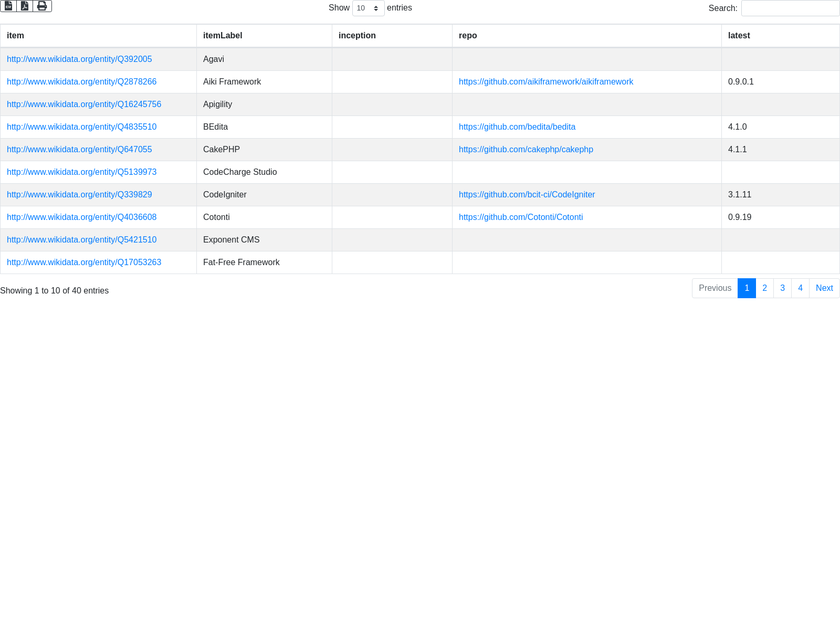Visit the aikiframework GitHub repository link

click(545, 82)
